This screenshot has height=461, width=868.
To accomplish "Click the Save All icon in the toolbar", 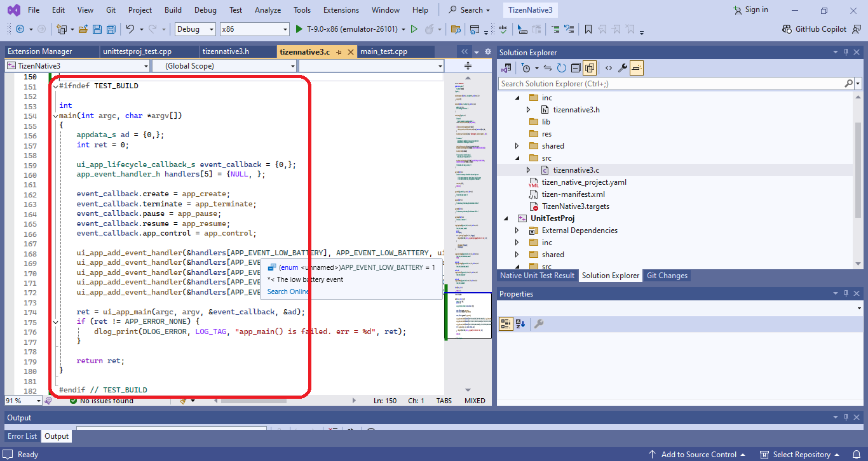I will coord(110,29).
